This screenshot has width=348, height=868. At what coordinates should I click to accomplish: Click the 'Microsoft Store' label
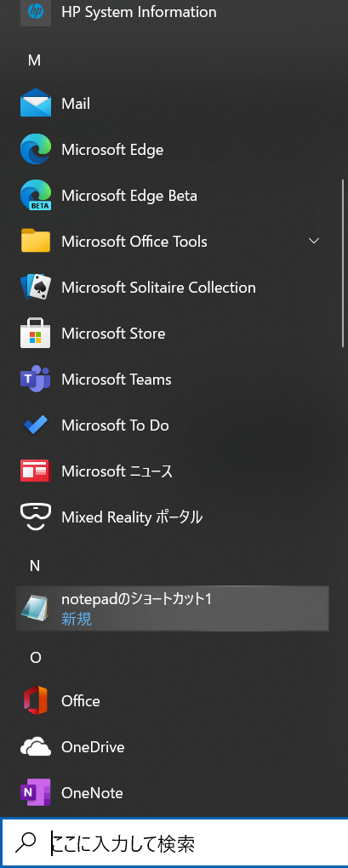pos(113,334)
